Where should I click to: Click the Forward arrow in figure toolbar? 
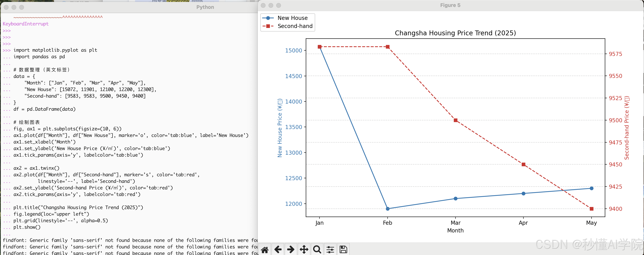click(x=291, y=249)
